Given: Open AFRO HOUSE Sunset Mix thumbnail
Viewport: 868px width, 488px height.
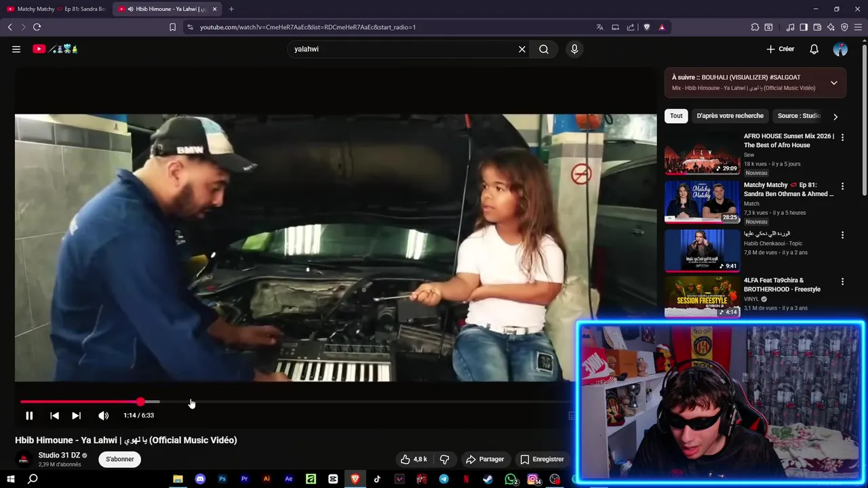Looking at the screenshot, I should click(702, 153).
